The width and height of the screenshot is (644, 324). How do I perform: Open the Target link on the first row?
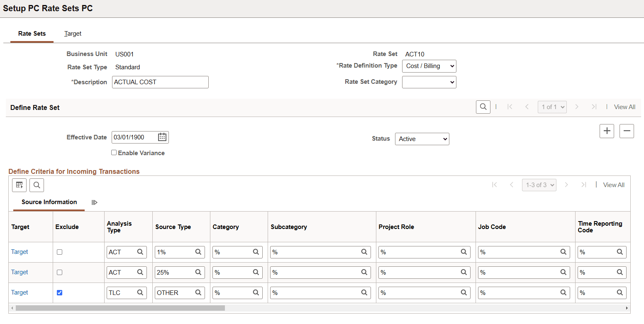point(20,252)
